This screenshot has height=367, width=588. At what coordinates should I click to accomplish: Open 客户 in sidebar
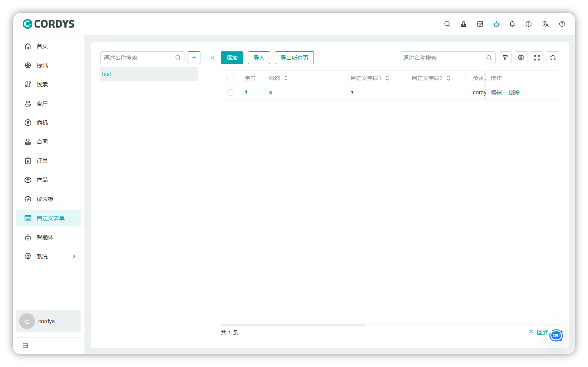(49, 103)
